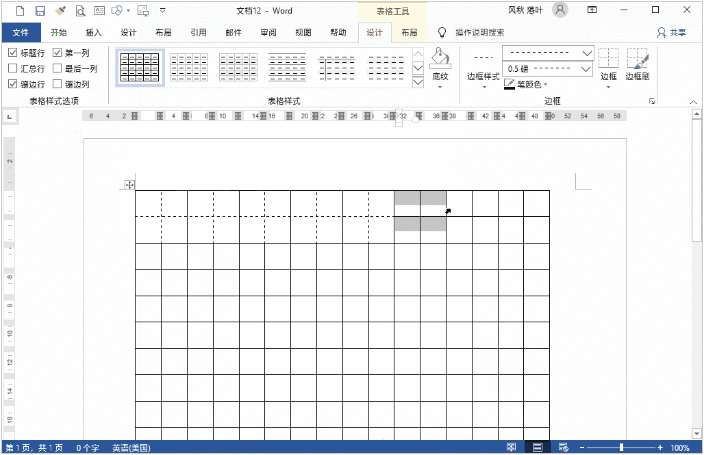Toggle the 标题行 header row checkbox
Screen dimensions: 704x455
[13, 53]
